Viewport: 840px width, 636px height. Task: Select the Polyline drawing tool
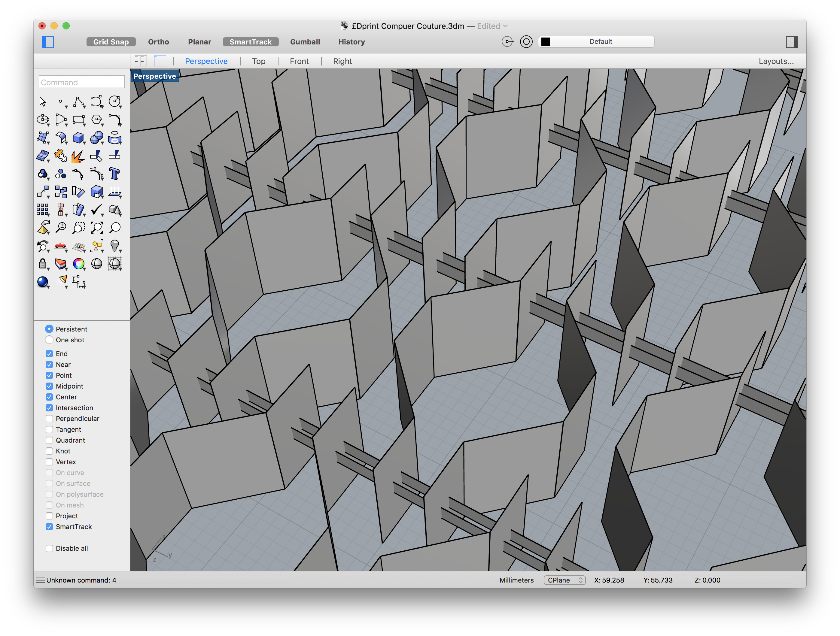(x=79, y=101)
